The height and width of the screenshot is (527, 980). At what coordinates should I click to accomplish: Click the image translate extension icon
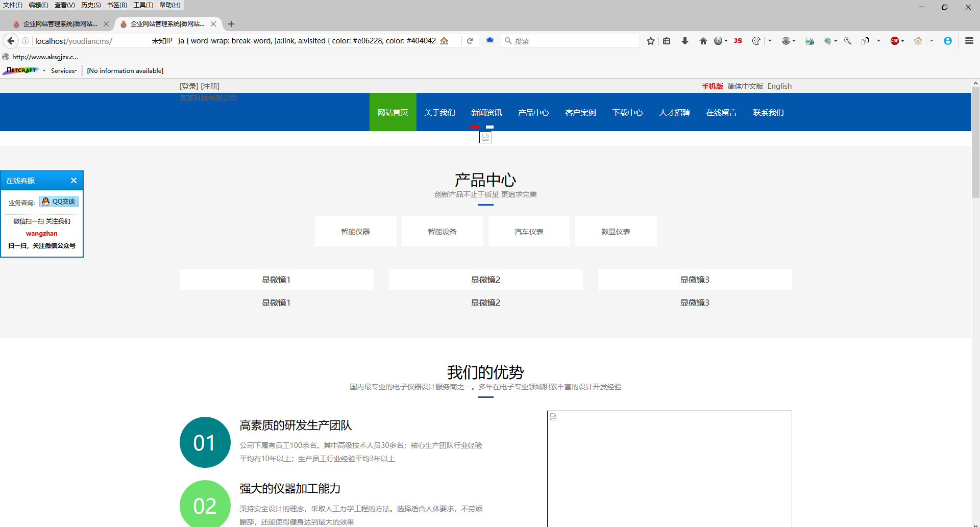coord(810,41)
